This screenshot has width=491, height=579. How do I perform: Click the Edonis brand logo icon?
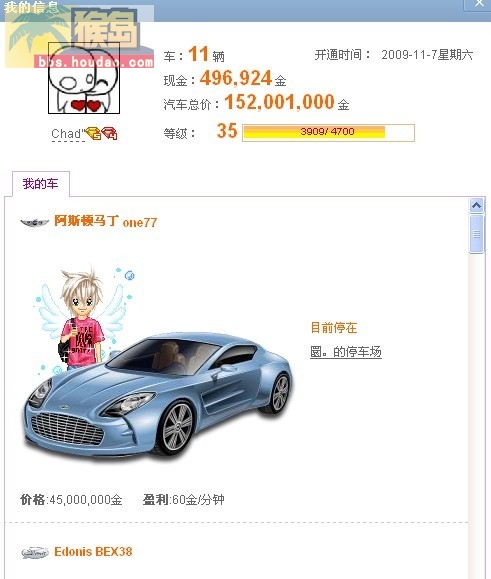pyautogui.click(x=35, y=552)
